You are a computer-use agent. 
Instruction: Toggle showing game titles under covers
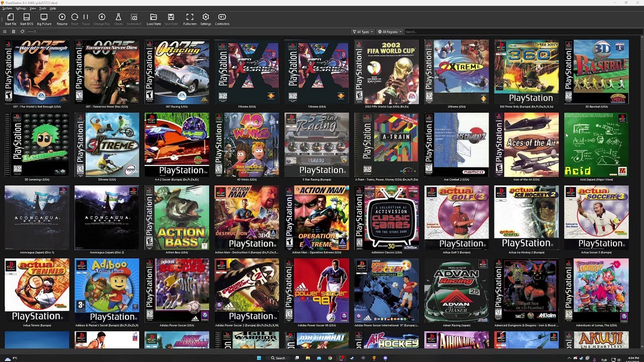[22, 32]
